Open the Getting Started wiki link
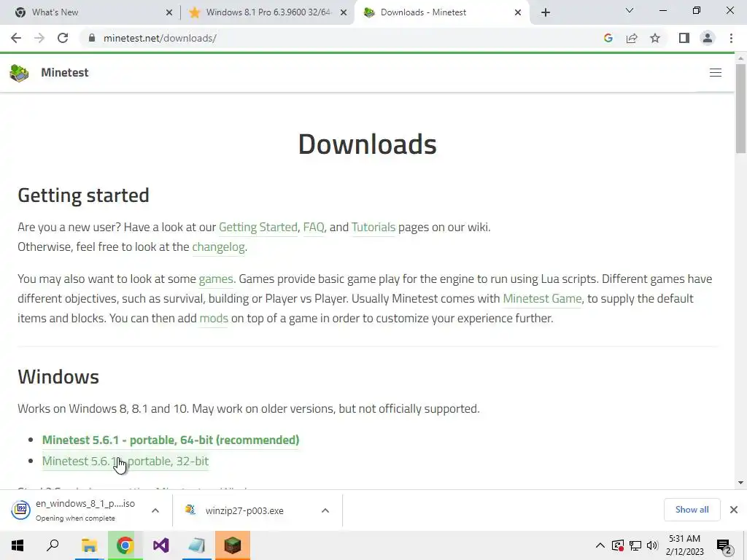This screenshot has height=560, width=747. [258, 227]
